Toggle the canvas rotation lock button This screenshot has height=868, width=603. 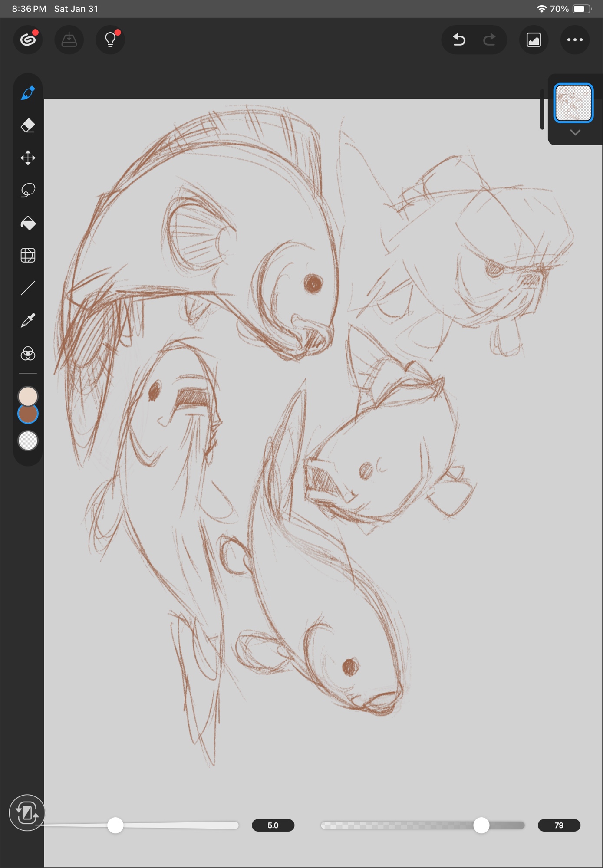[27, 813]
